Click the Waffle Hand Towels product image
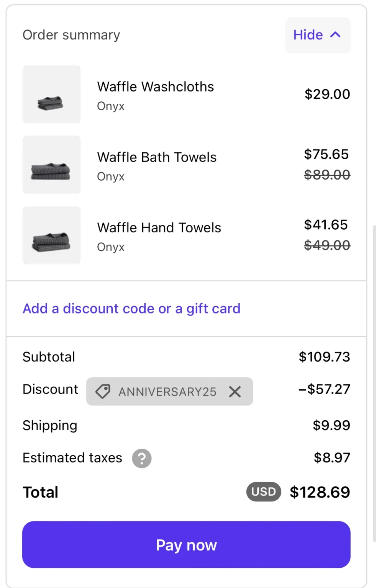The width and height of the screenshot is (379, 588). click(52, 235)
